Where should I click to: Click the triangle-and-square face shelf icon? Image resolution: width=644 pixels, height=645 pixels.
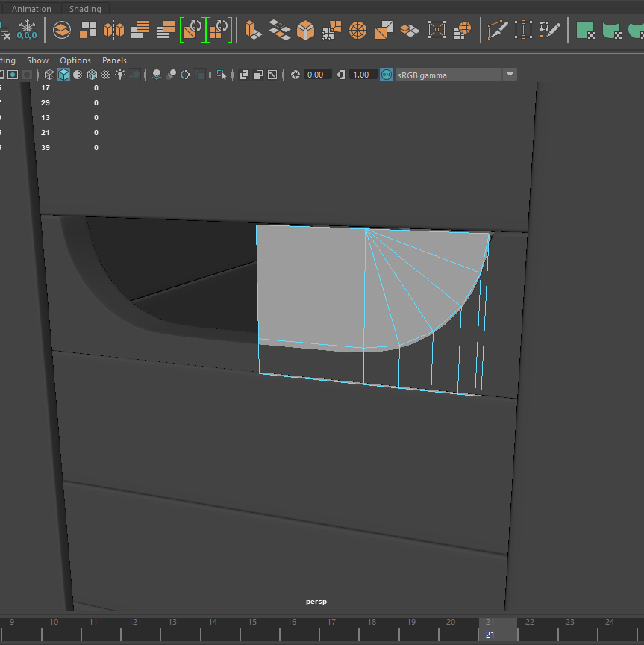pos(384,30)
